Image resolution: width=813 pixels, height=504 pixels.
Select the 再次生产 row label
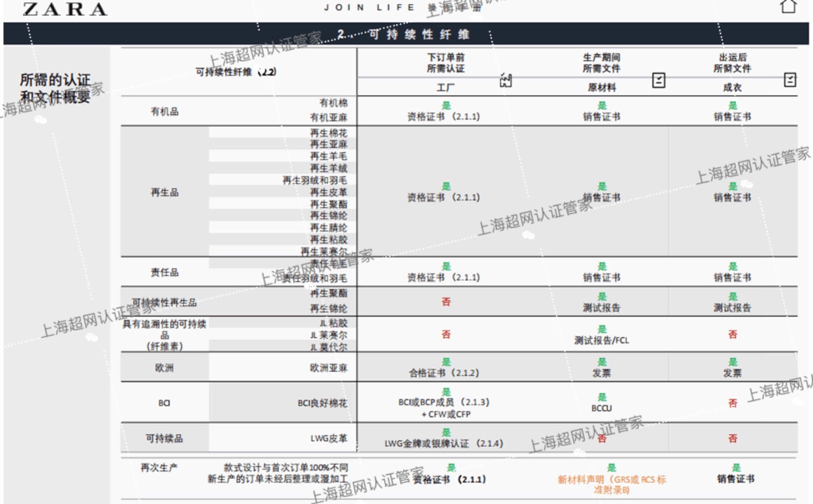point(159,468)
